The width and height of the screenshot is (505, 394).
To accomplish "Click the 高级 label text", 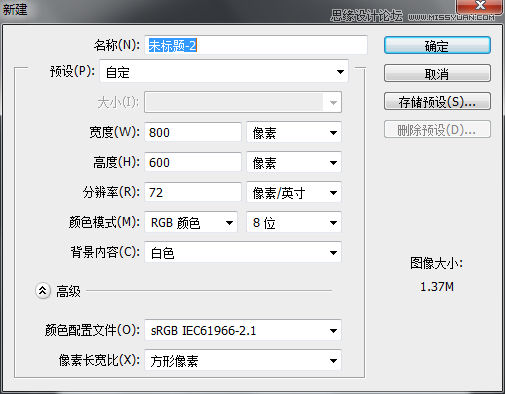I will (68, 291).
